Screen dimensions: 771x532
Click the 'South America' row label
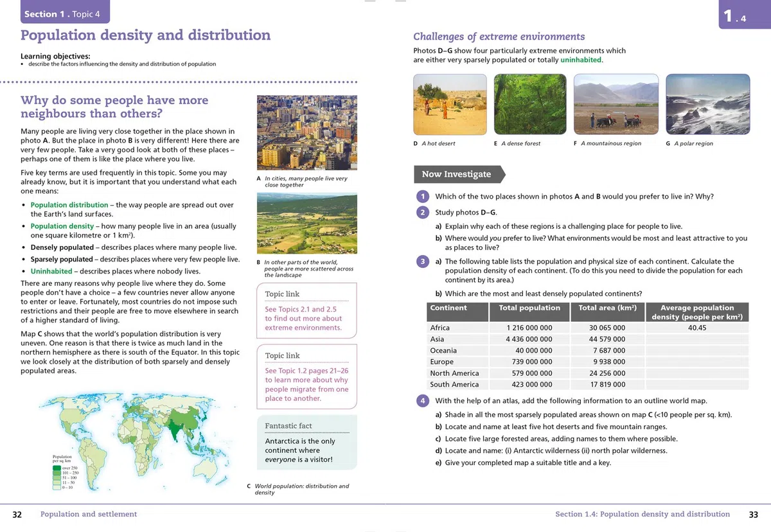454,384
